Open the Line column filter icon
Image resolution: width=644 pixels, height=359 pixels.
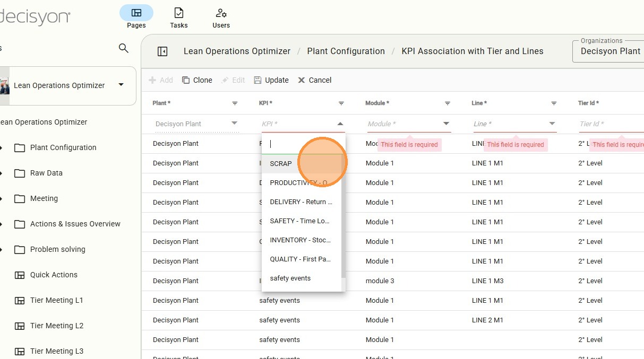pos(553,103)
